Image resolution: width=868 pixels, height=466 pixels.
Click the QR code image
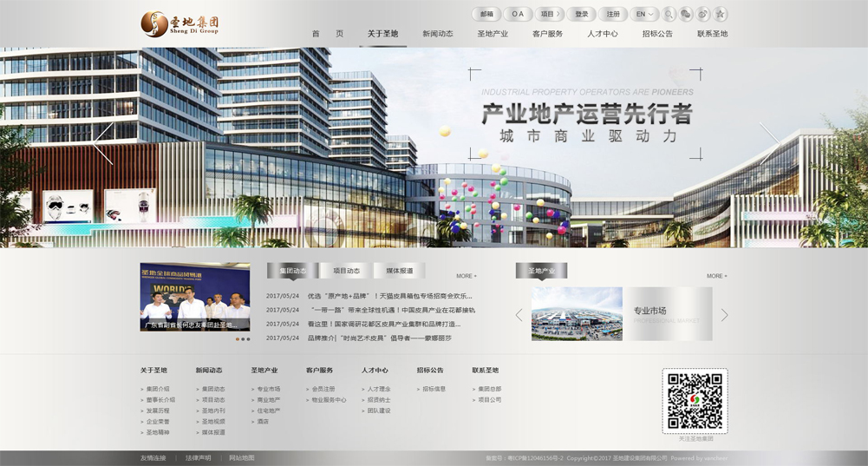695,401
